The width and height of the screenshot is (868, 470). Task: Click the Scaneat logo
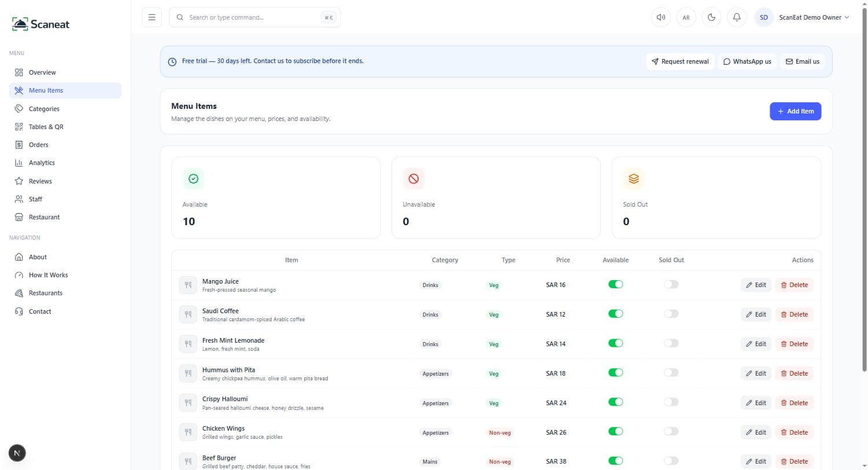pyautogui.click(x=41, y=24)
